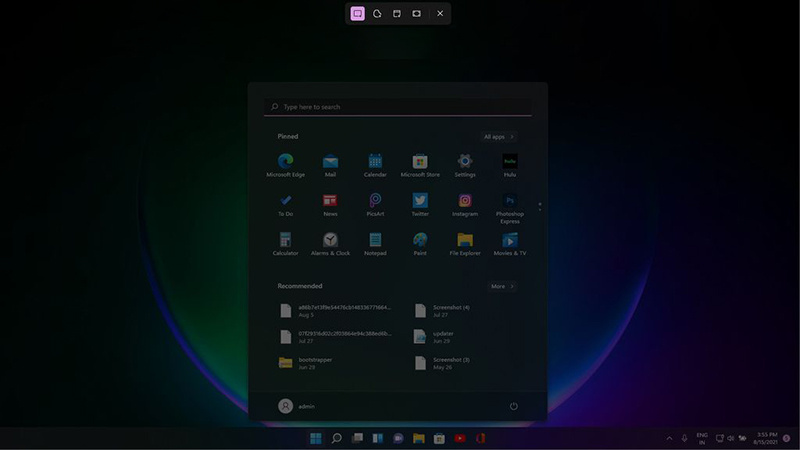This screenshot has height=450, width=800.
Task: Open YouTube from the taskbar
Action: point(460,438)
